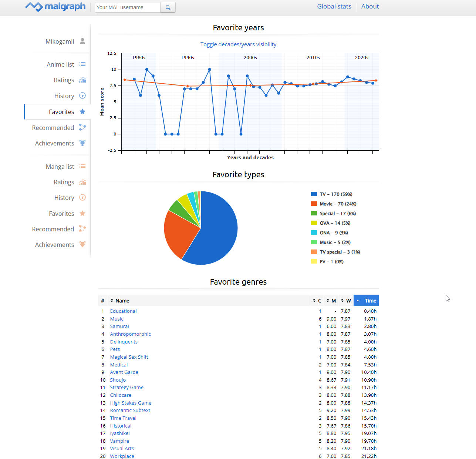
Task: Open the Mikogamii profile user icon
Action: pos(82,41)
